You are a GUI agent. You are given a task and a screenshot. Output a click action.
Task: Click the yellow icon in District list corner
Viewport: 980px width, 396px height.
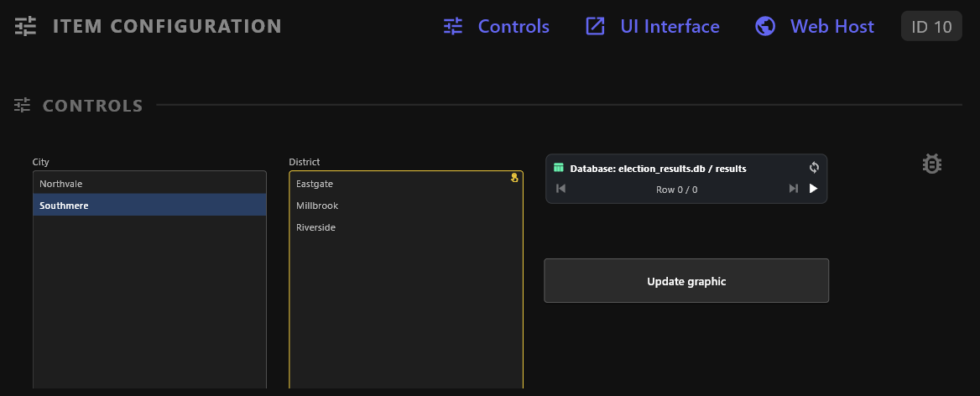[514, 178]
